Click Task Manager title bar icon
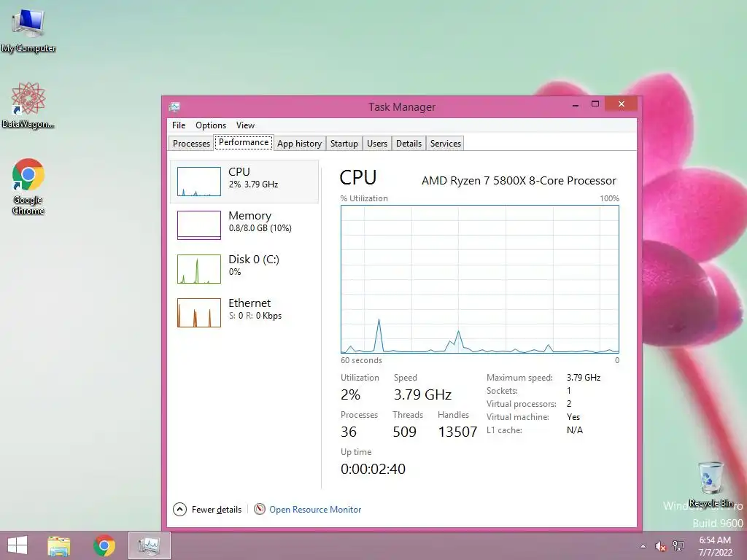The image size is (747, 560). pos(174,106)
